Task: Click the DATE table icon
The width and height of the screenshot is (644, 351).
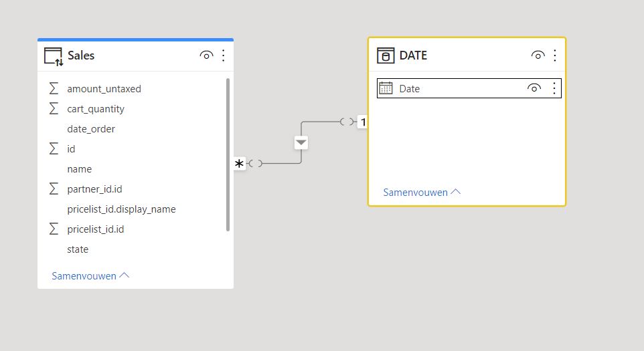Action: point(385,55)
